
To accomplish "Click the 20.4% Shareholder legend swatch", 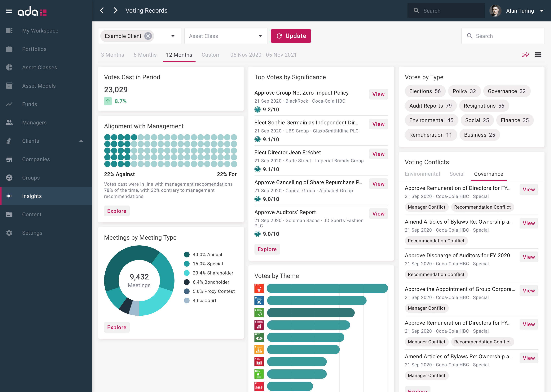I will click(187, 273).
